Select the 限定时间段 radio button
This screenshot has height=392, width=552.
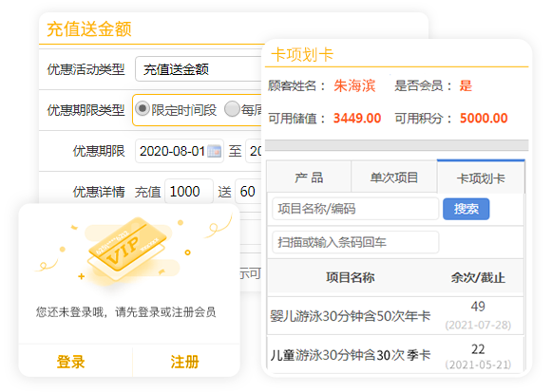[143, 108]
